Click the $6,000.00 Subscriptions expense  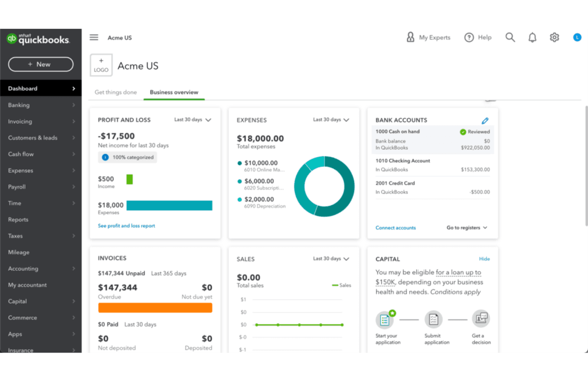click(x=261, y=184)
